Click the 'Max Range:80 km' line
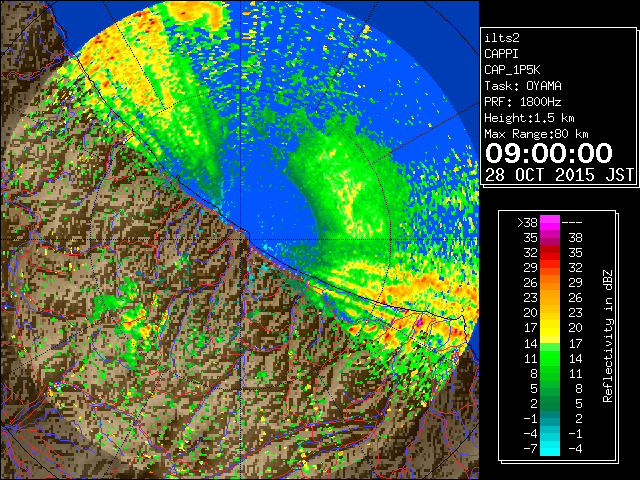Screen dimensions: 640x480 point(536,134)
